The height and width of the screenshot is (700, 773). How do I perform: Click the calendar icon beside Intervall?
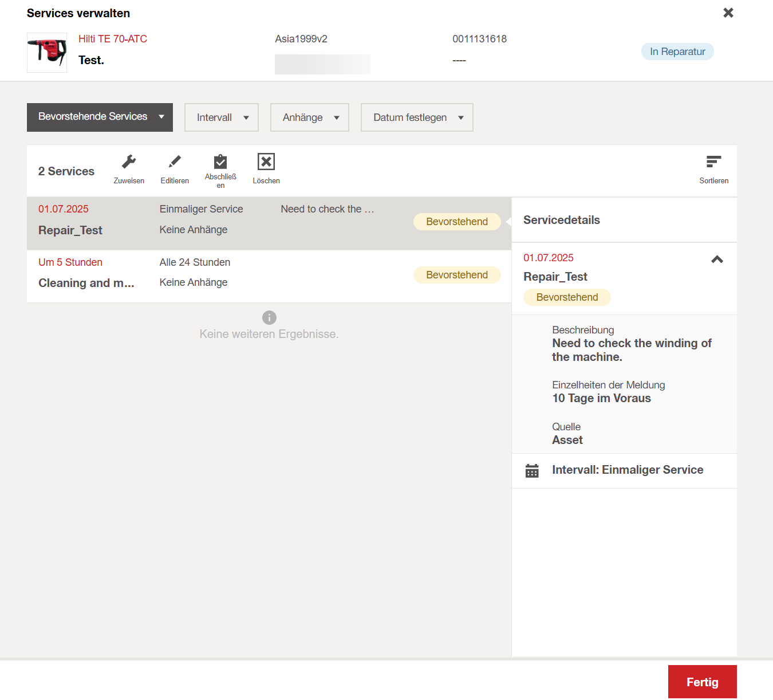click(x=532, y=471)
